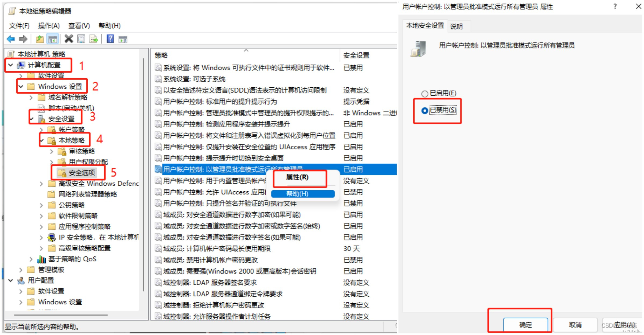Screen dimensions: 644x335
Task: Select 用户帐户控制: 提示提升时切换到安全桌面 policy
Action: click(223, 158)
